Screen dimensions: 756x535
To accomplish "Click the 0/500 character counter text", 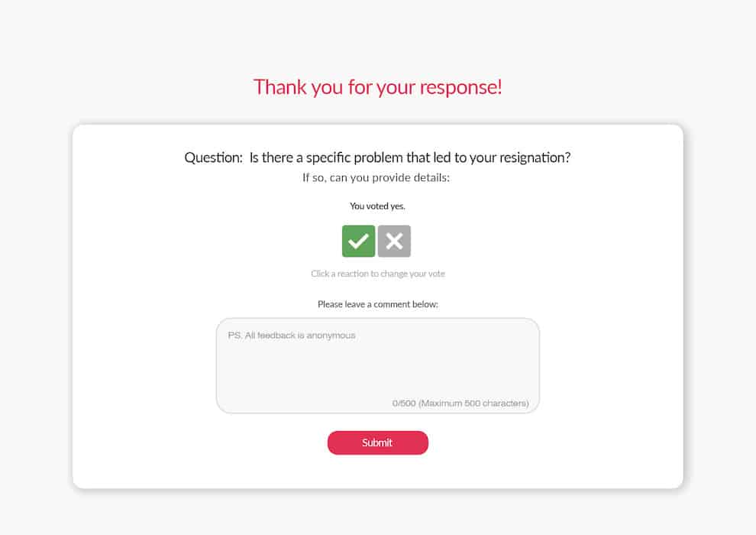I will (404, 404).
